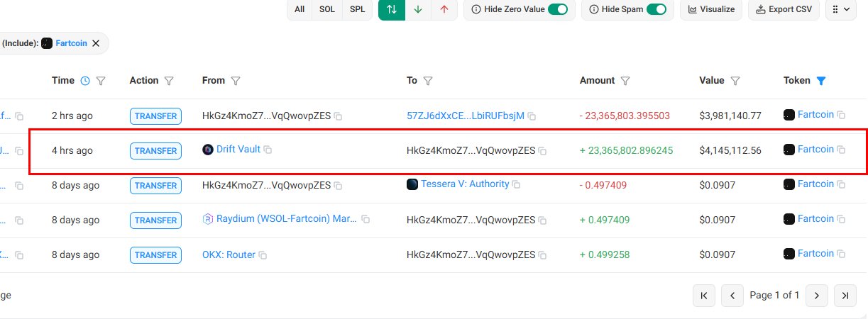Open the Value column filter
This screenshot has width=868, height=319.
click(x=736, y=81)
